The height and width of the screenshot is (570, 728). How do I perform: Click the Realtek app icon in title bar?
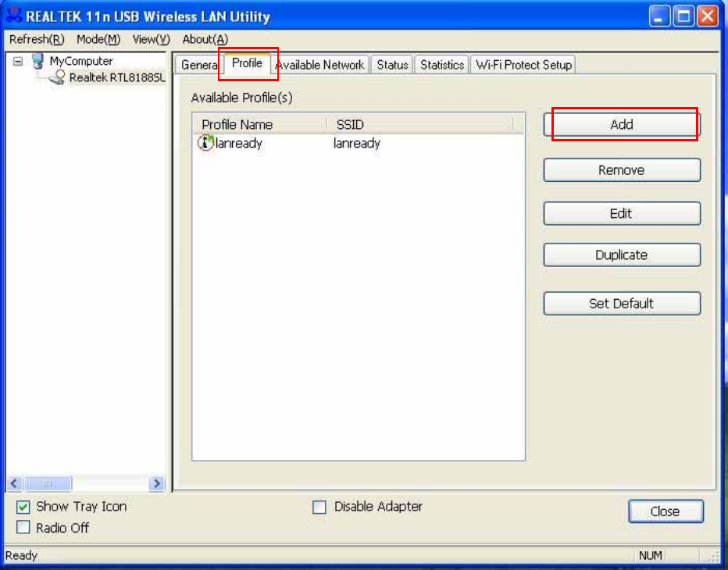tap(14, 16)
